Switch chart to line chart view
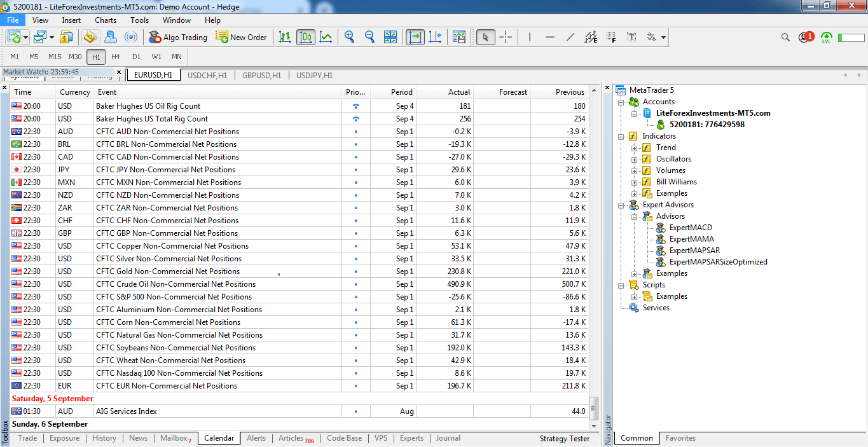The height and width of the screenshot is (447, 868). (x=326, y=38)
